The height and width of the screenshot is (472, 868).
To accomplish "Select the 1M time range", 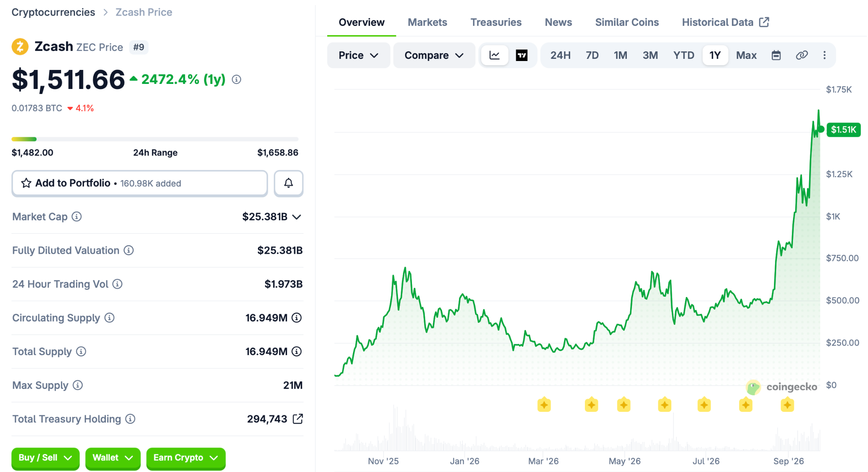I will click(620, 55).
